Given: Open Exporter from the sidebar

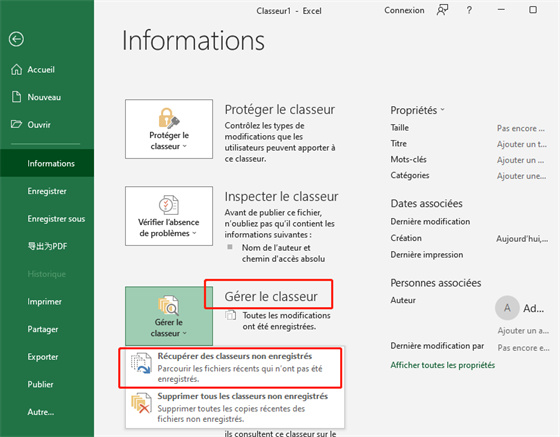Looking at the screenshot, I should point(47,357).
